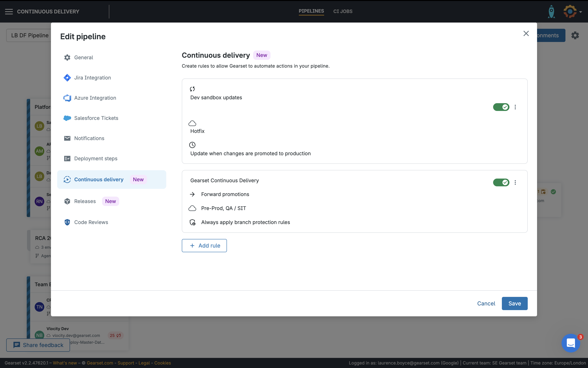Click the Releases box icon
588x368 pixels.
click(67, 201)
